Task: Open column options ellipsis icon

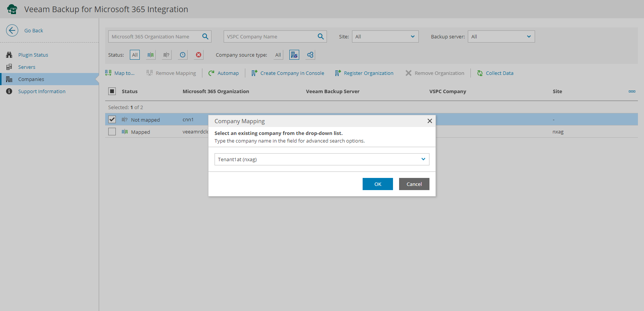Action: [x=632, y=91]
